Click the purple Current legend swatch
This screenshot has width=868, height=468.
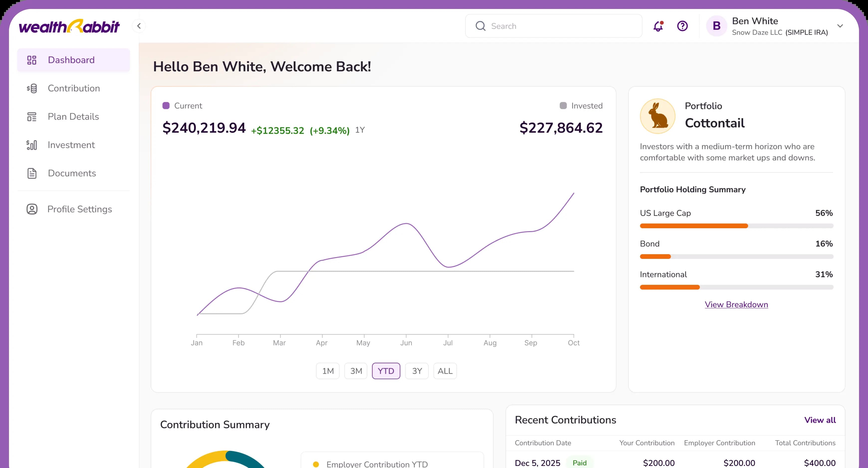[x=166, y=106]
